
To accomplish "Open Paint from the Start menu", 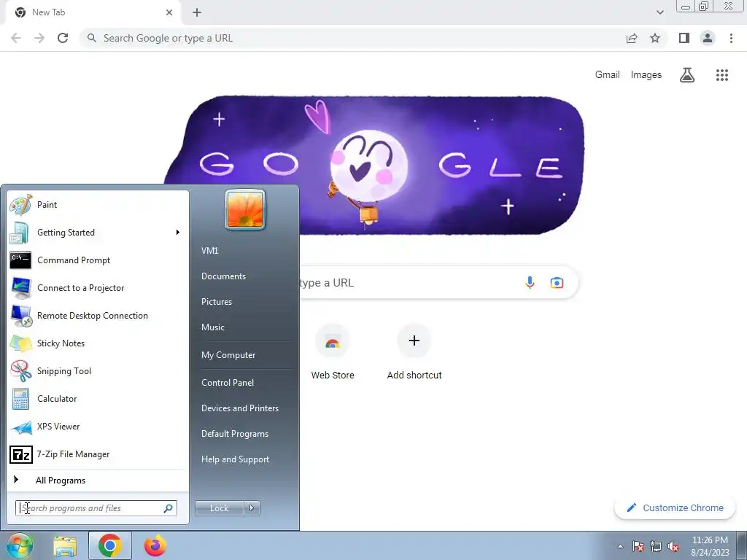I will [98, 205].
